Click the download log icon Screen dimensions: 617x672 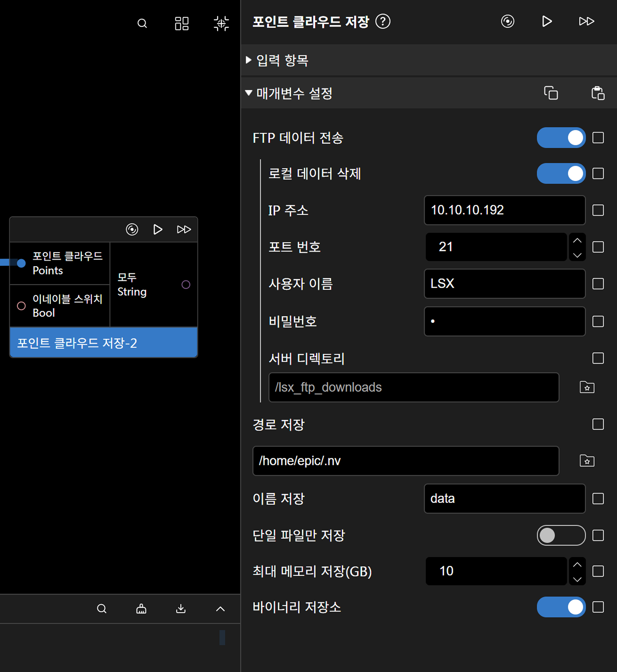point(181,609)
